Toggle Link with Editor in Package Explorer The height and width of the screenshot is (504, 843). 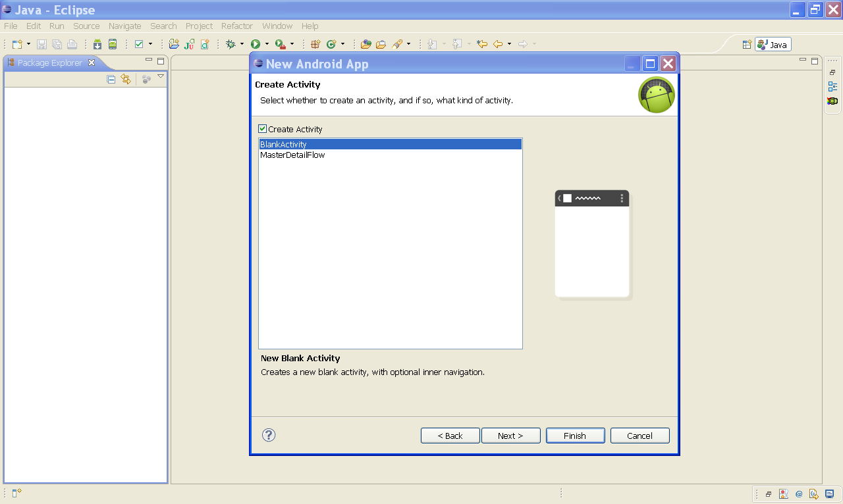[x=125, y=78]
